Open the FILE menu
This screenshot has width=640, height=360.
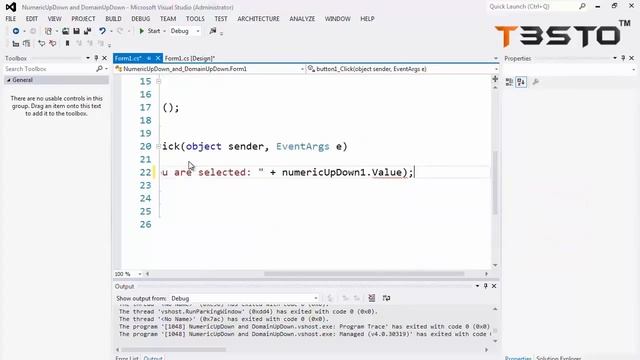point(11,19)
